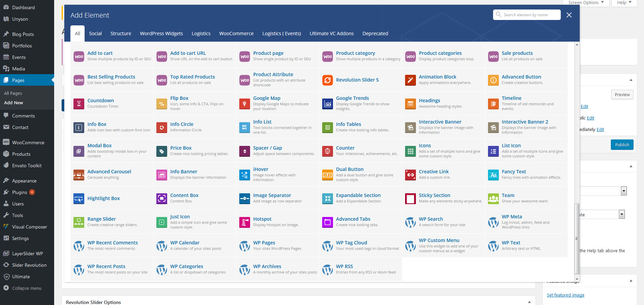
Task: Select the Countdown timer element icon
Action: (79, 104)
